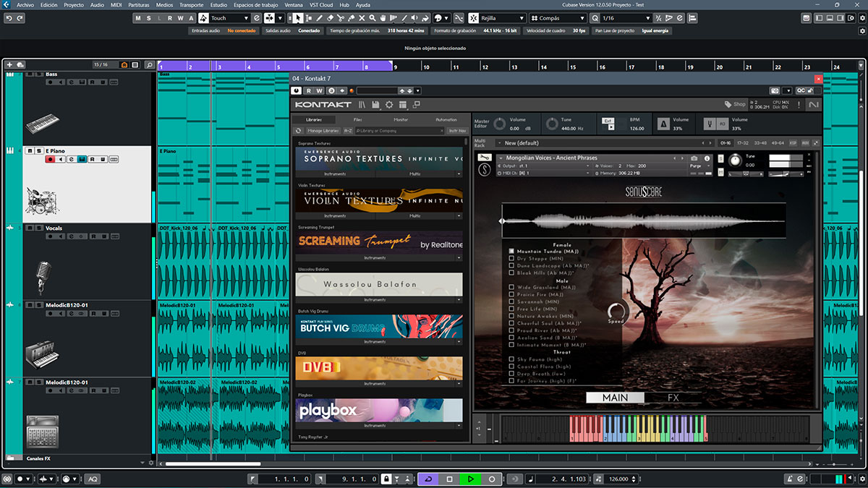The width and height of the screenshot is (868, 488).
Task: Toggle Kontakt plugin Write automation button
Action: [x=320, y=90]
